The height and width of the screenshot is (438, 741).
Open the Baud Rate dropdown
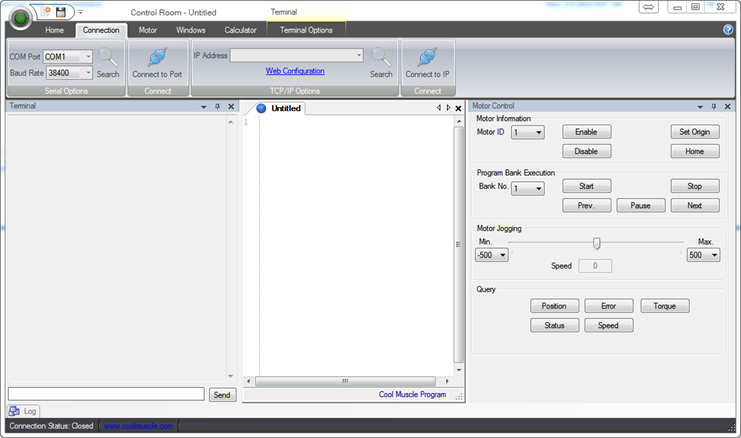coord(88,73)
